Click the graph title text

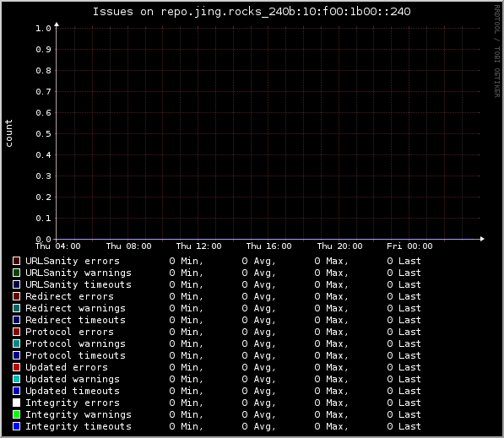pyautogui.click(x=252, y=12)
